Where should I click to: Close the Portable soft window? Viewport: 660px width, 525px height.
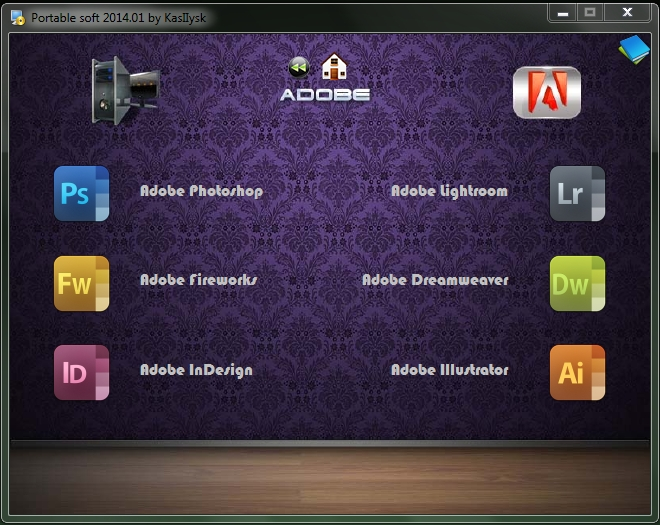coord(627,13)
